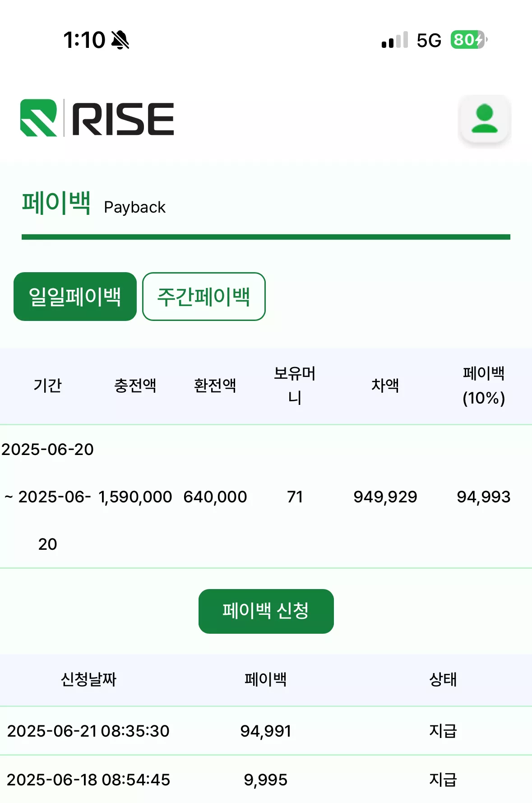Tap the 신청날짜 column header

point(88,679)
